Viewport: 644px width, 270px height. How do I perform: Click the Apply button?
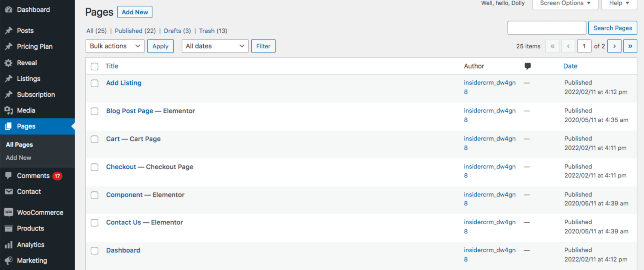(x=160, y=46)
